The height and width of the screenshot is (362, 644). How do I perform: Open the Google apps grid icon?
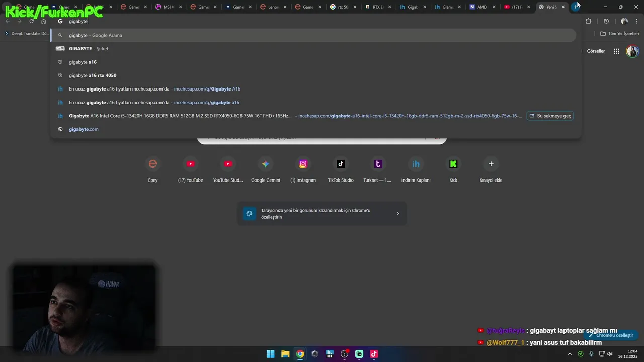click(616, 51)
